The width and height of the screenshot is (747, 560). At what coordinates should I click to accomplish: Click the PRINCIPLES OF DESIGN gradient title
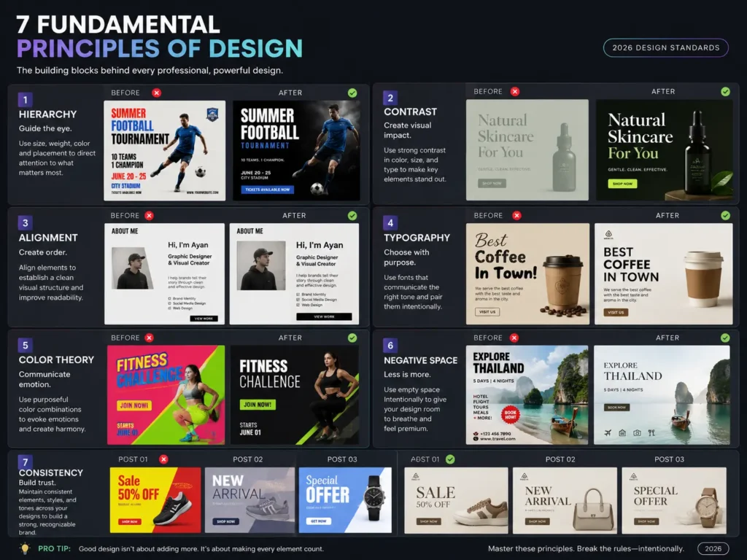pyautogui.click(x=160, y=49)
